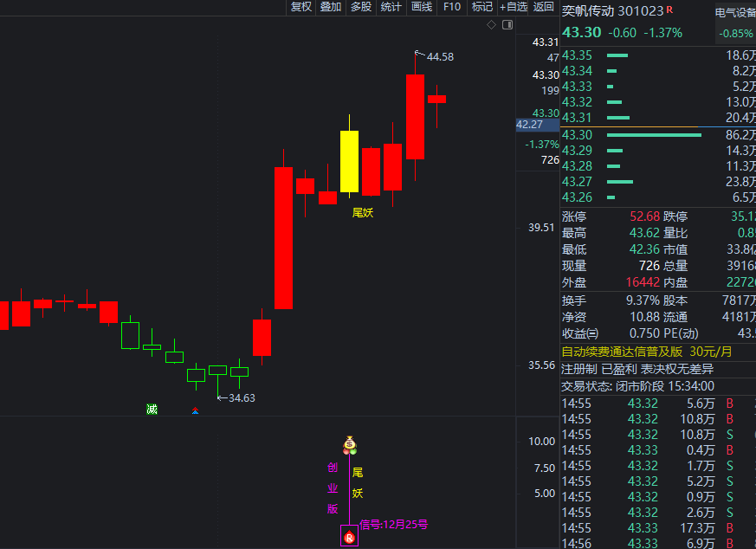Activate the 画线 drawing tools
756x549 pixels.
click(x=421, y=7)
